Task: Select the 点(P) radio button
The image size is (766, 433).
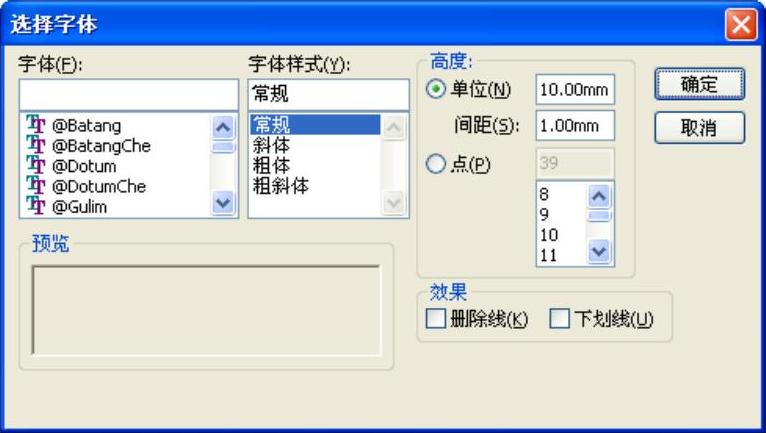Action: (x=435, y=164)
